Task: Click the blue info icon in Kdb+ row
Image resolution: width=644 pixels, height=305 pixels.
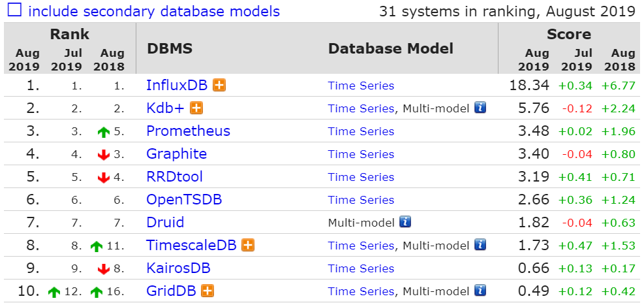Action: coord(480,108)
